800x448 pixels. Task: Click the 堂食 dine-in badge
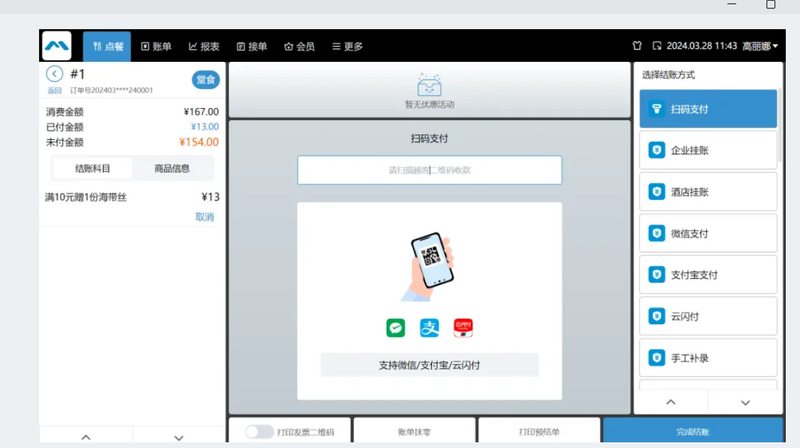click(x=206, y=80)
